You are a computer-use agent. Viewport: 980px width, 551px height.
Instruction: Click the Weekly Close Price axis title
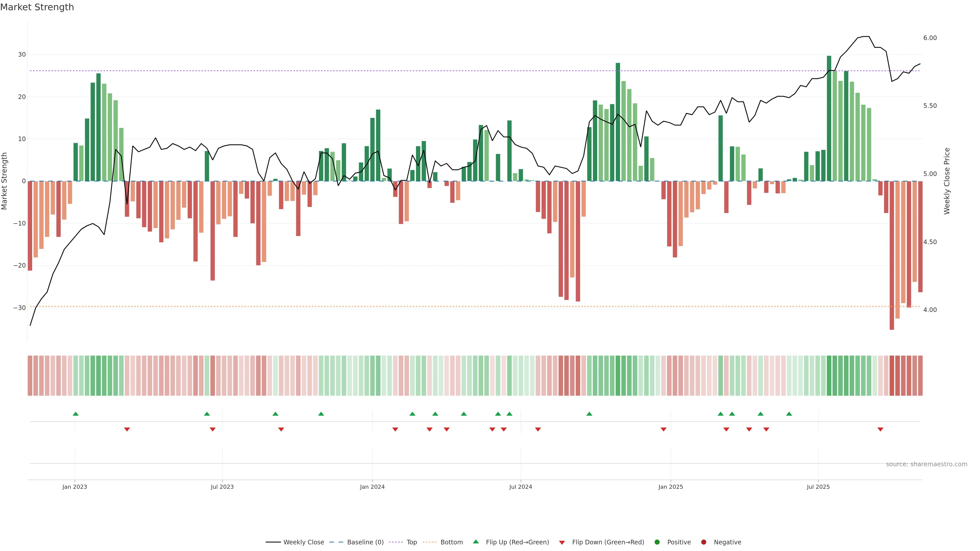[x=947, y=181]
